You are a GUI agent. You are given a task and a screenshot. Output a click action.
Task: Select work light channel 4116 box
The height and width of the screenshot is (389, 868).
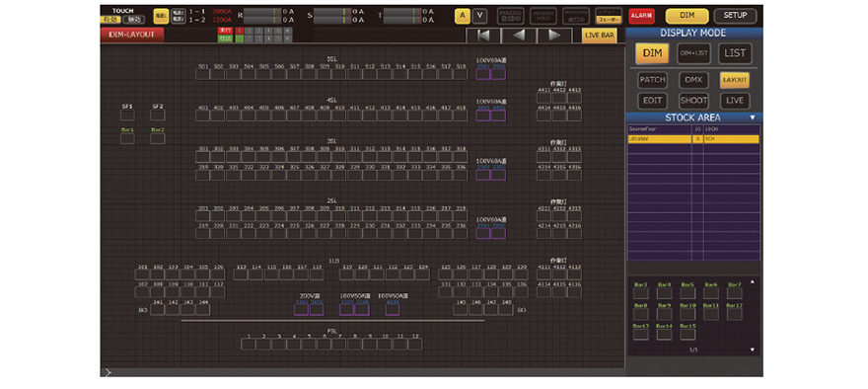click(x=575, y=291)
